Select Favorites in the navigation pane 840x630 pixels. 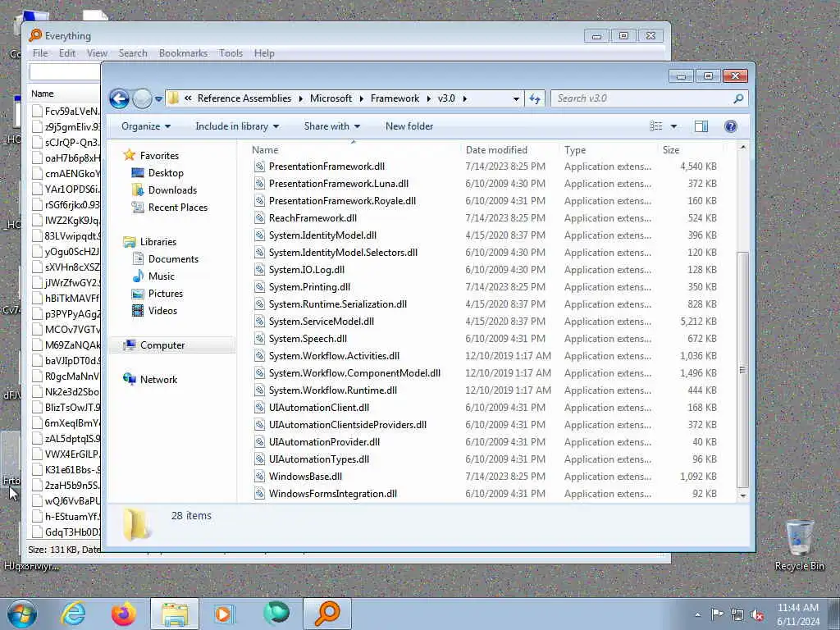click(x=159, y=156)
